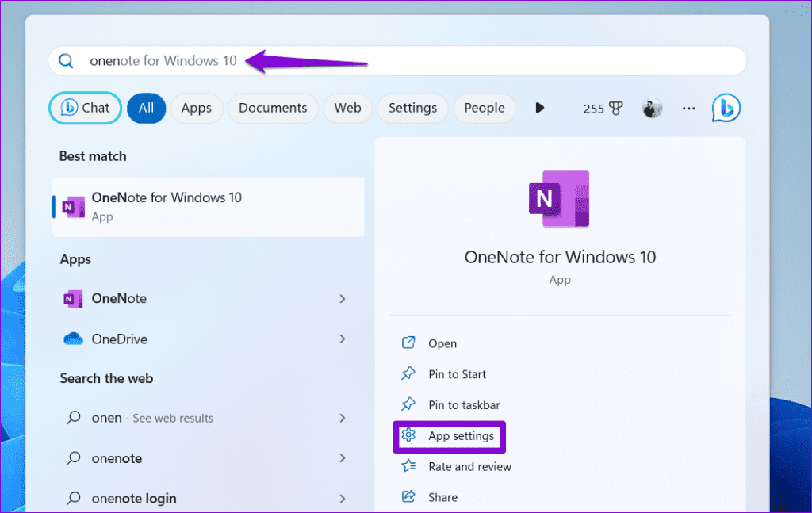
Task: Switch to the People filter tab
Action: click(x=485, y=108)
